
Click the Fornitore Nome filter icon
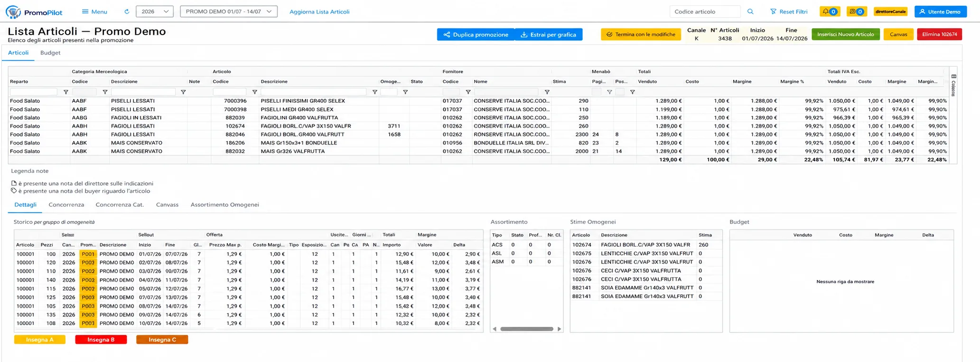click(547, 92)
